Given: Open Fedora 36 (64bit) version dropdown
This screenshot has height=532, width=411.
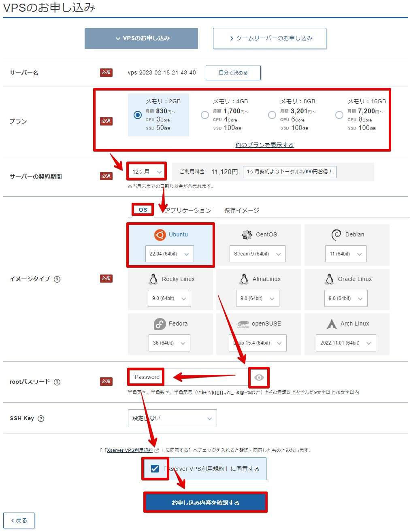Looking at the screenshot, I should 169,343.
